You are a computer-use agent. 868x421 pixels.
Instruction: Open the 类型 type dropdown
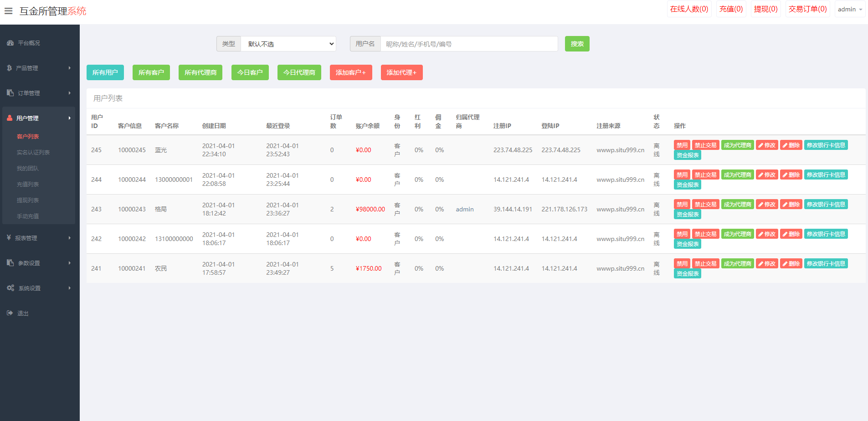[288, 44]
